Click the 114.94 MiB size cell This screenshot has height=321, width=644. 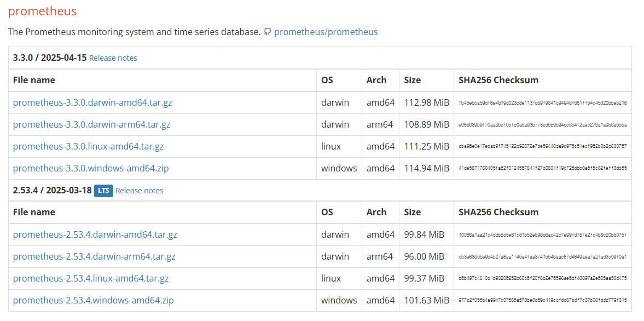pos(426,168)
